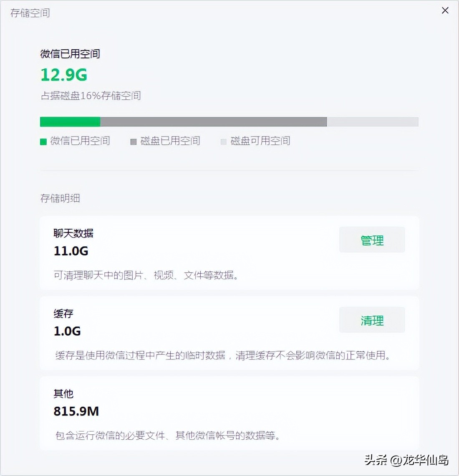Click 清理 to clear the cache

[x=372, y=320]
